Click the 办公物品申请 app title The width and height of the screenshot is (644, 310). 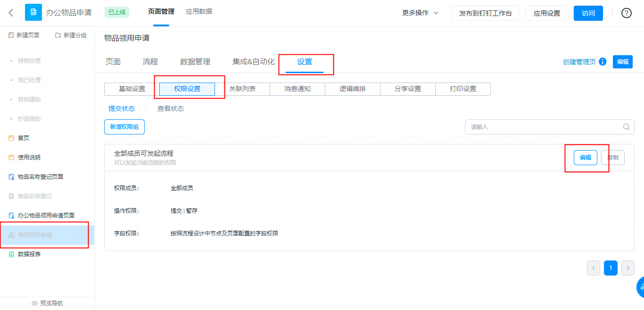[69, 13]
